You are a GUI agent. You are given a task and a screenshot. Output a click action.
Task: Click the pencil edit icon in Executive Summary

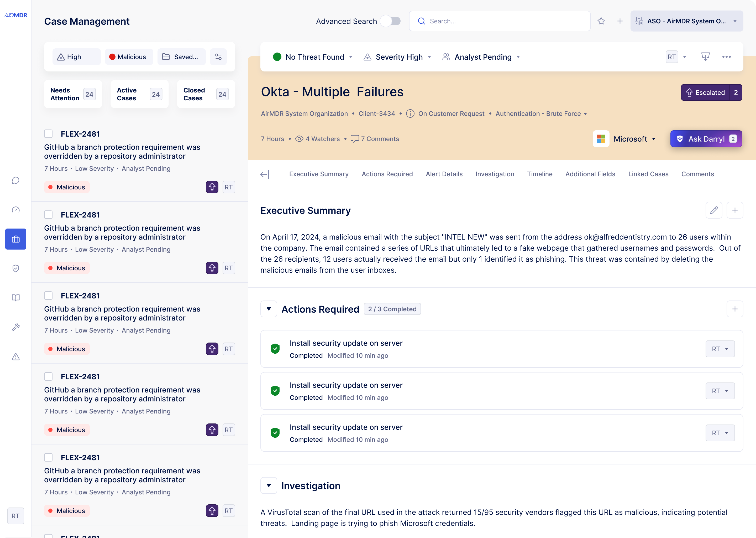pyautogui.click(x=714, y=210)
